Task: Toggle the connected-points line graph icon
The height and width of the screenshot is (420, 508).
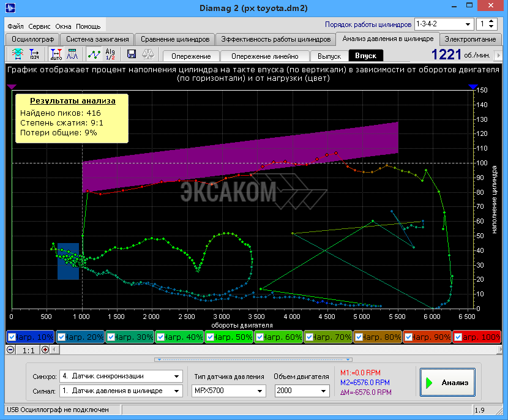Action: coord(94,54)
